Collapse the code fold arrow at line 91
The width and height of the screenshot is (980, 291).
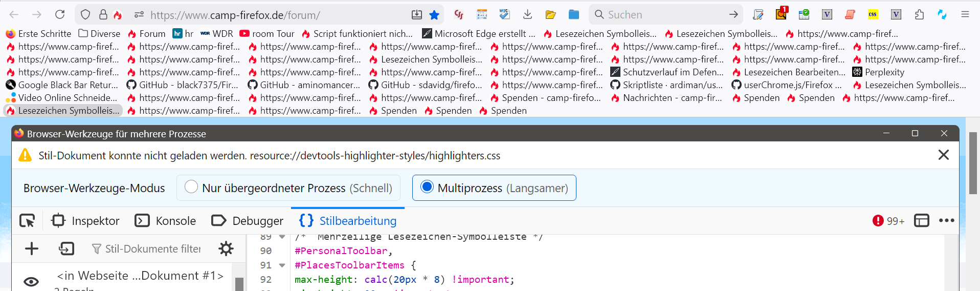[282, 265]
